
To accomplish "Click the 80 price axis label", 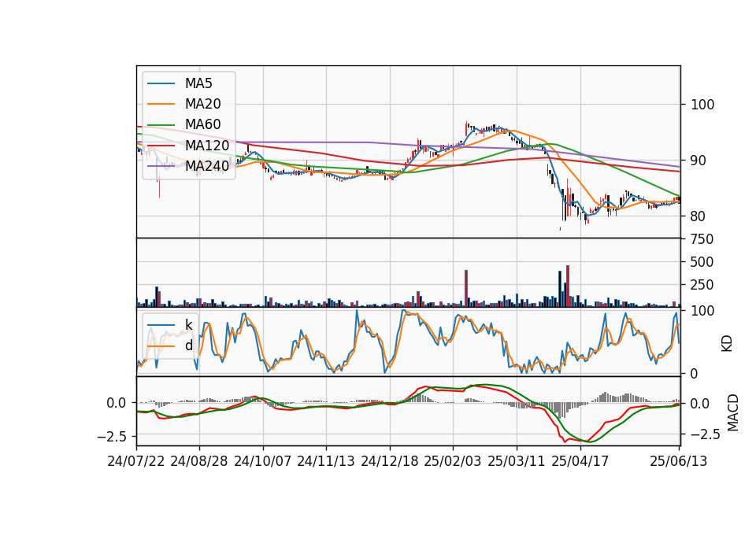I will 699,216.
